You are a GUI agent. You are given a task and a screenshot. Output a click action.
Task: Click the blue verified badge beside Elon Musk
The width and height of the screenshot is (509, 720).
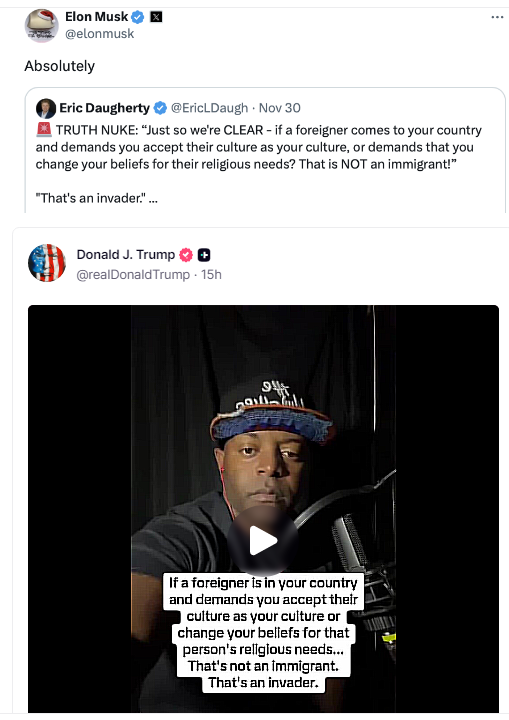point(138,17)
